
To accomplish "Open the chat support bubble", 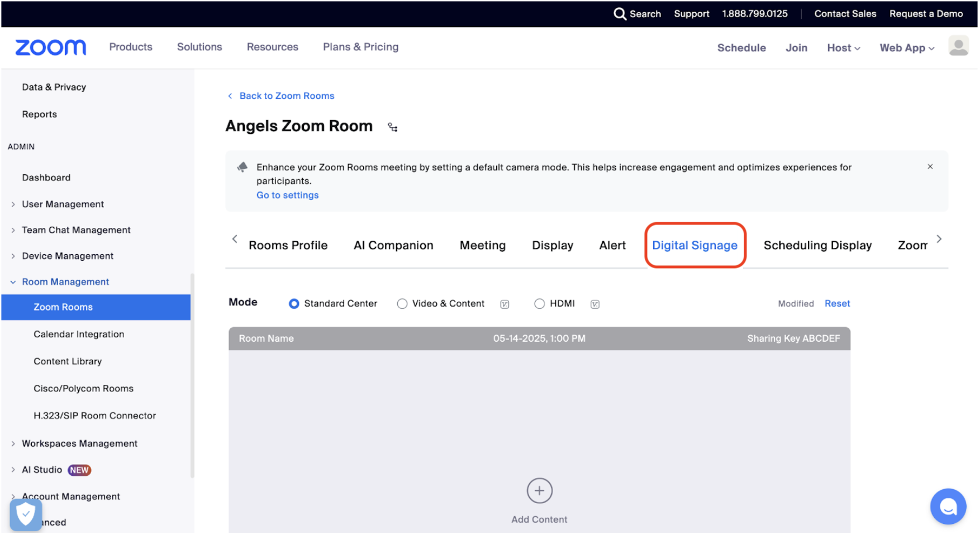I will point(948,507).
